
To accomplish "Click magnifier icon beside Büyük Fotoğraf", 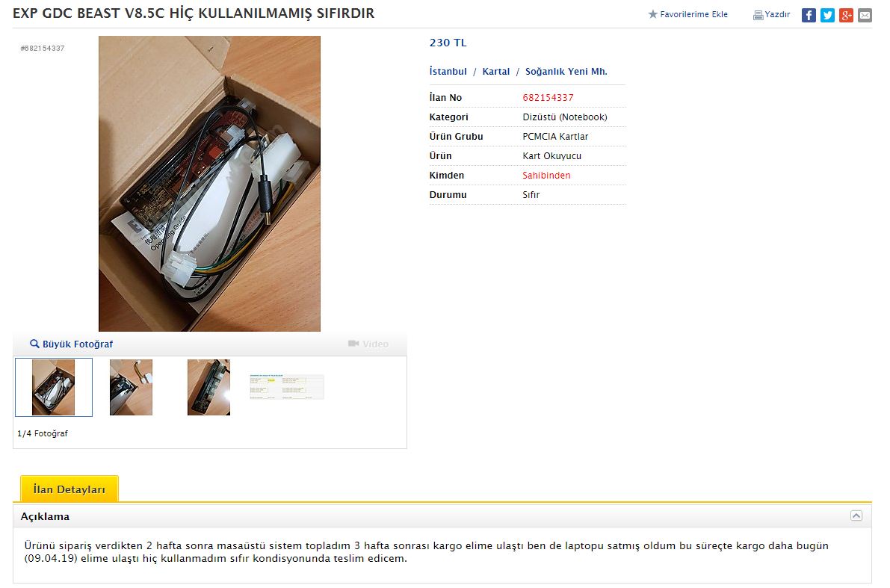I will coord(34,344).
